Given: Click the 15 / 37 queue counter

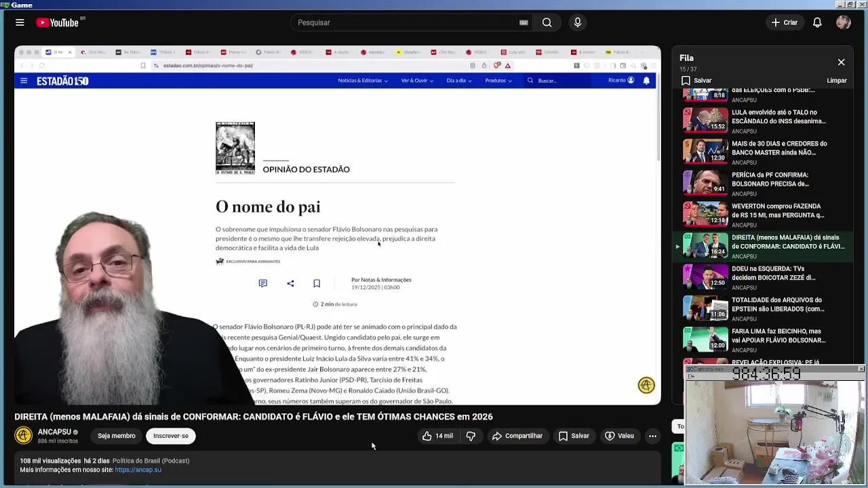Looking at the screenshot, I should click(x=688, y=70).
